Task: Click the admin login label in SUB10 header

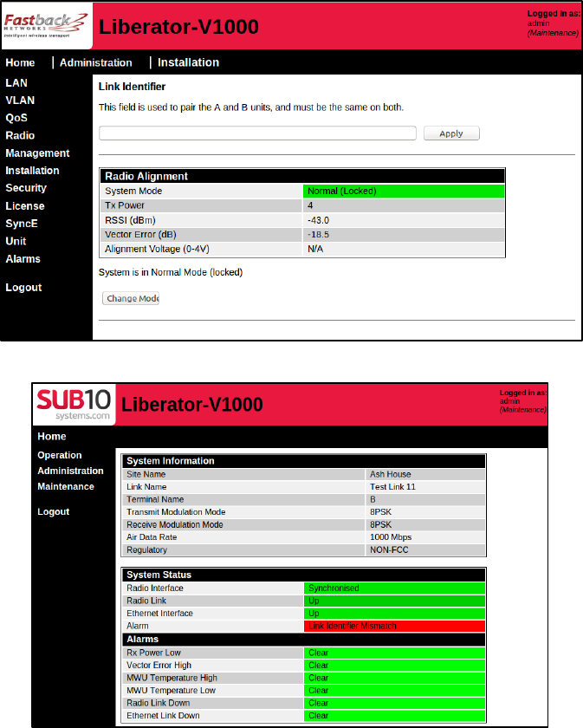Action: (x=509, y=401)
